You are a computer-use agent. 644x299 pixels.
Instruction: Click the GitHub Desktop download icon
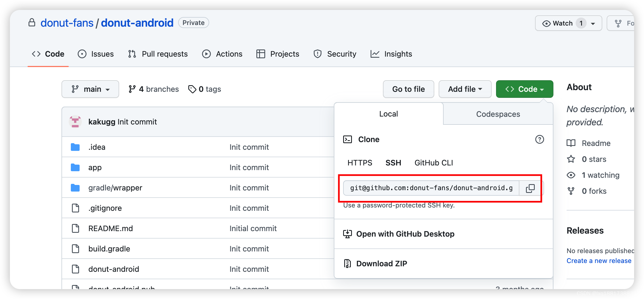coord(347,234)
